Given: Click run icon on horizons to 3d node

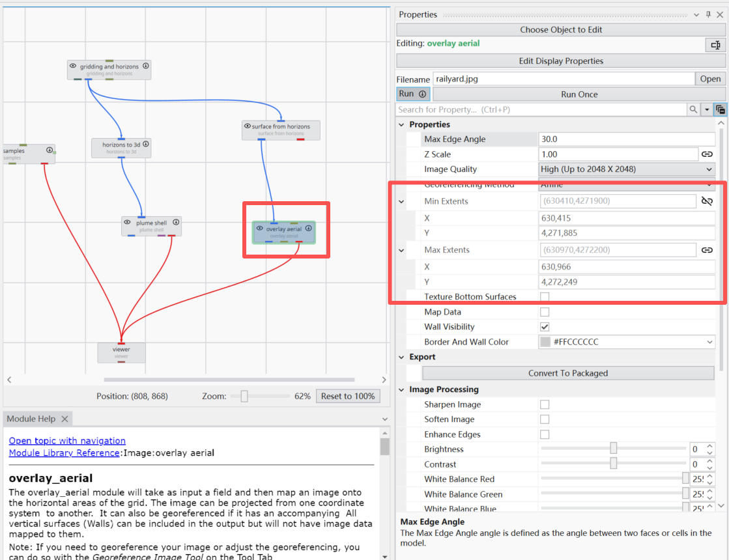Looking at the screenshot, I should click(x=146, y=144).
